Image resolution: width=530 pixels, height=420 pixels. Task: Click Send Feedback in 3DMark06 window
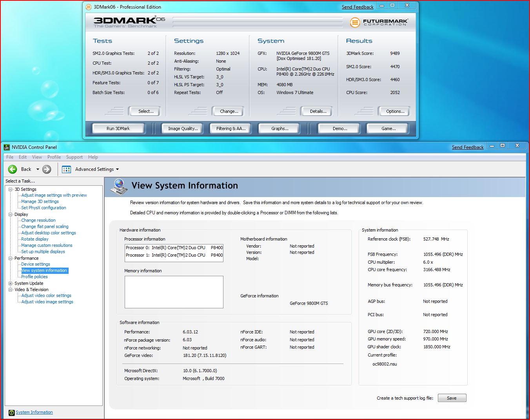pos(358,7)
